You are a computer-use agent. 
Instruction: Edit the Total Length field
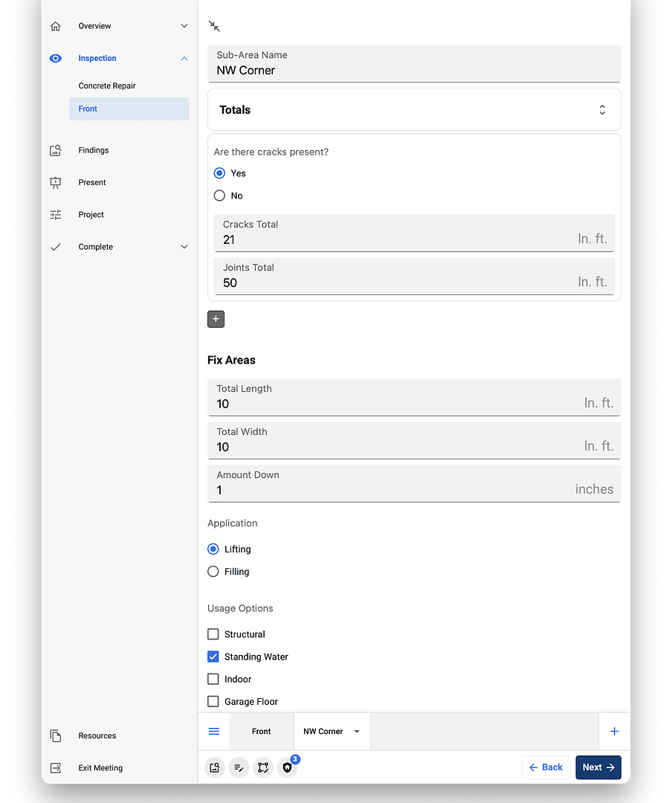tap(414, 397)
